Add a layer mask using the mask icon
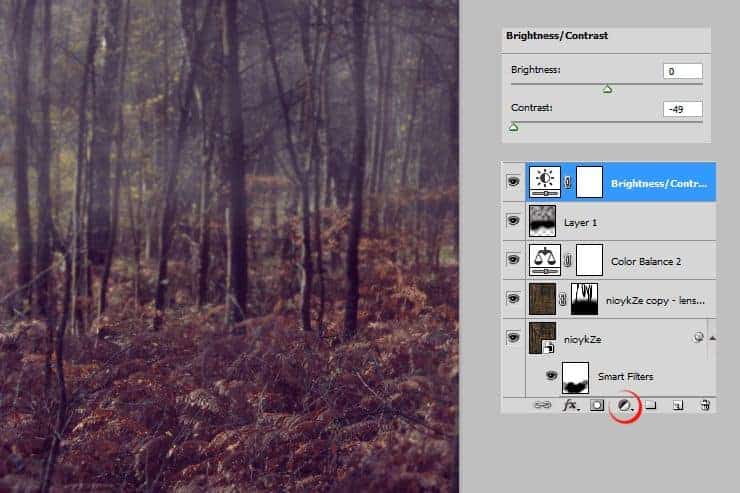 tap(597, 405)
